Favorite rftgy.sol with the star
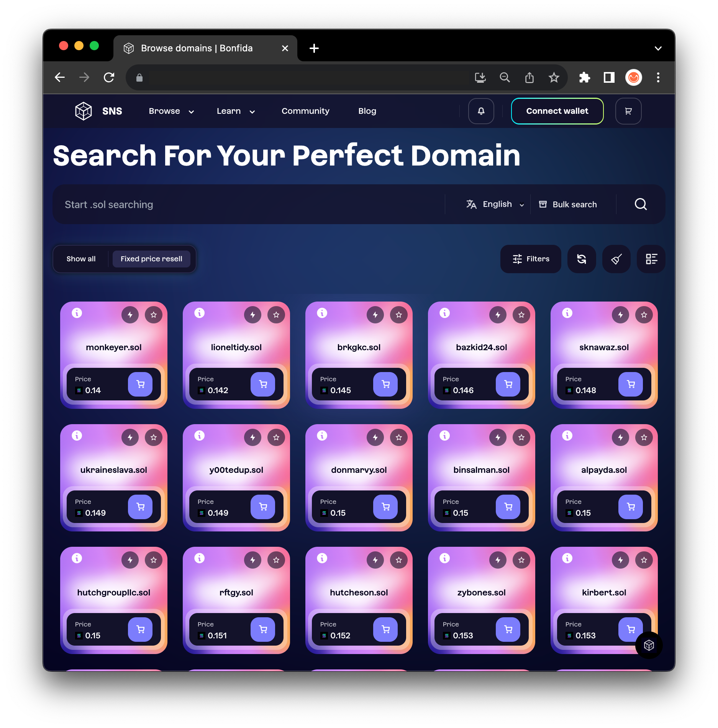 [x=276, y=560]
